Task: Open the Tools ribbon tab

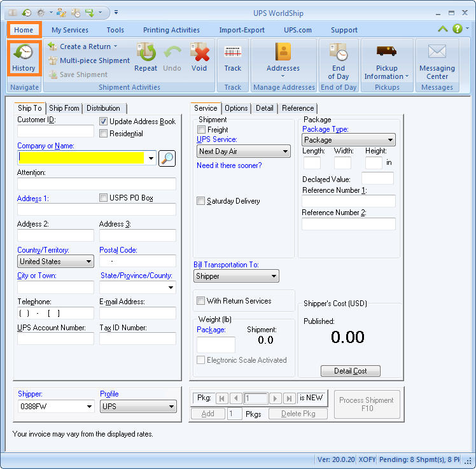Action: click(115, 30)
